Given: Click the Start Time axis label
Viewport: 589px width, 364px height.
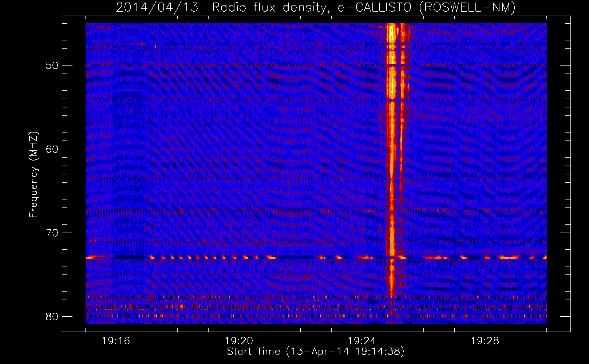Looking at the screenshot, I should [316, 352].
